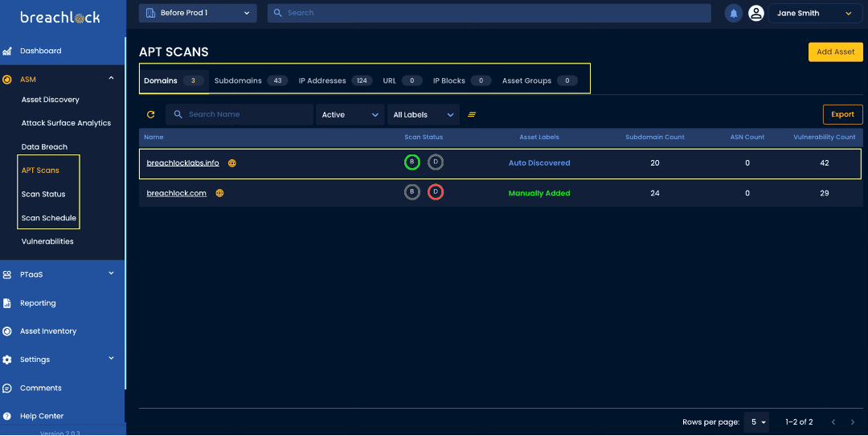
Task: Open Attack Surface Analytics
Action: 66,123
